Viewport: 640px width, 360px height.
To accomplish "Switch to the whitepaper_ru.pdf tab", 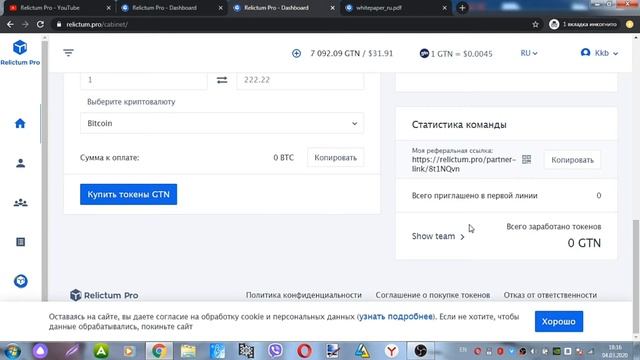I will point(396,8).
